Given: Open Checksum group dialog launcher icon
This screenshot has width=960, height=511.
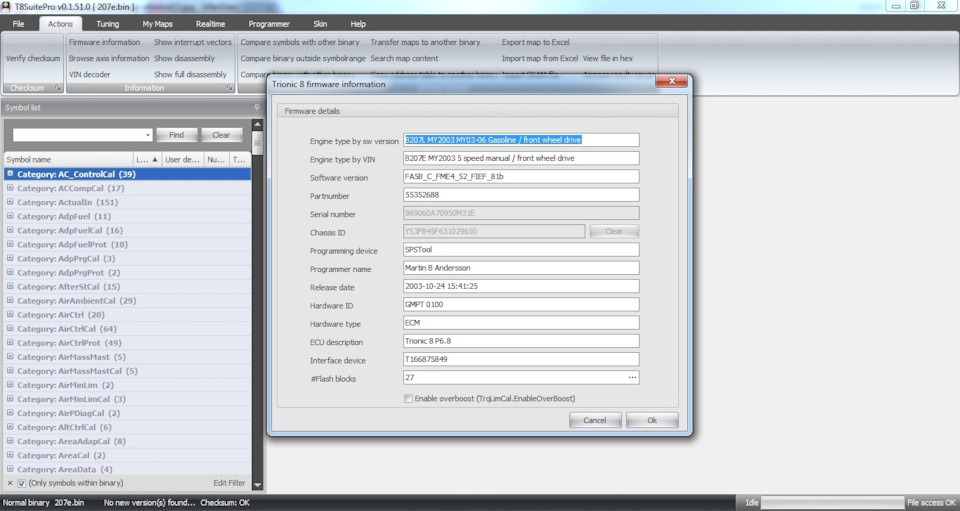Looking at the screenshot, I should coord(58,88).
